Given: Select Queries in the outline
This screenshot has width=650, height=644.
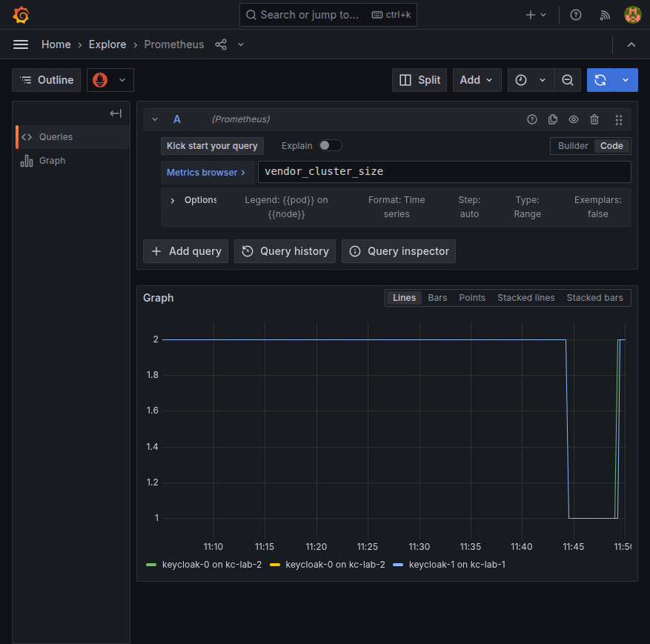Looking at the screenshot, I should tap(73, 137).
